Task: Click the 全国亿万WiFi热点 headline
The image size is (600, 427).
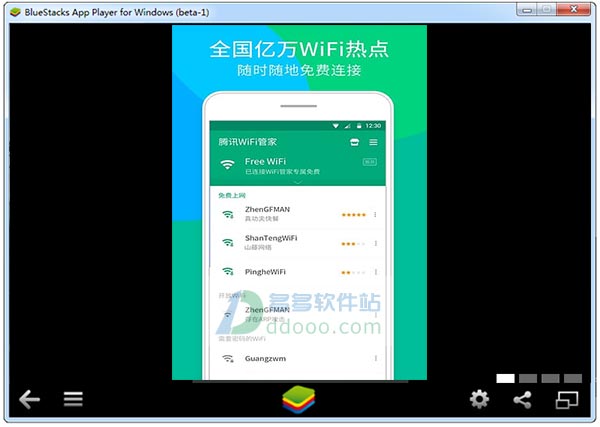Action: pyautogui.click(x=299, y=49)
